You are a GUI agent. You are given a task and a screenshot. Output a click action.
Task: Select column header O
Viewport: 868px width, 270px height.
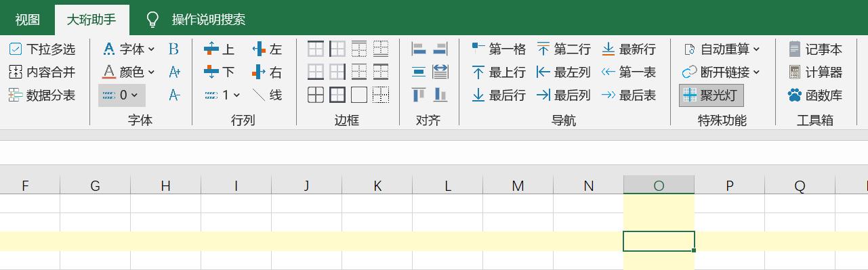coord(659,185)
